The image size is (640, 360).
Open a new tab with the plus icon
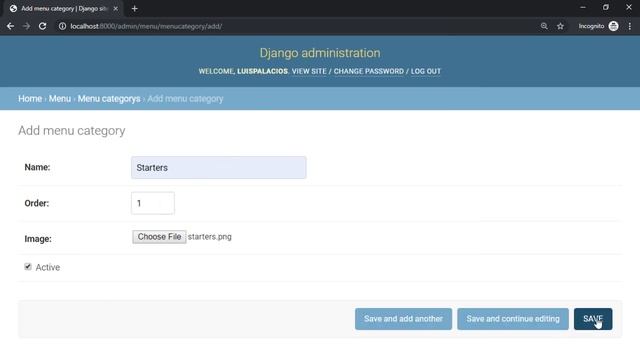point(134,9)
